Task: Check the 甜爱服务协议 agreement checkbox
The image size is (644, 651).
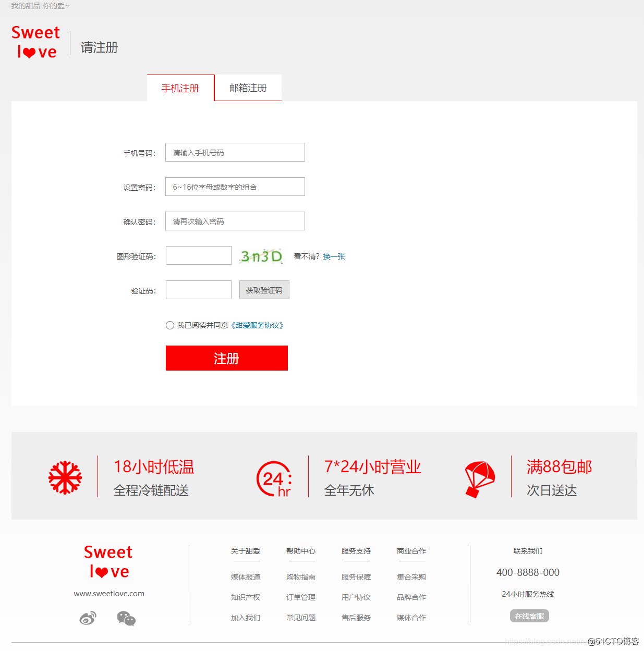Action: tap(170, 325)
